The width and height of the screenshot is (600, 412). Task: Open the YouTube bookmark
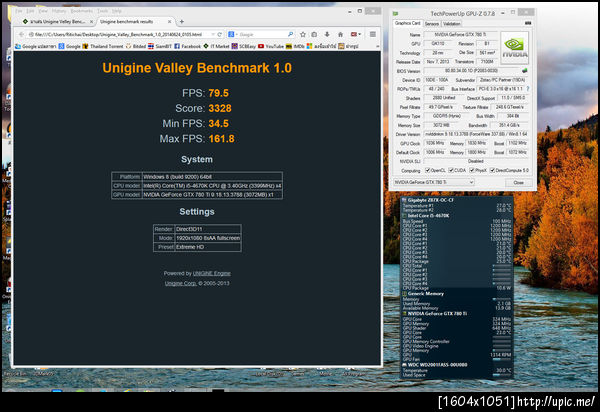(271, 46)
